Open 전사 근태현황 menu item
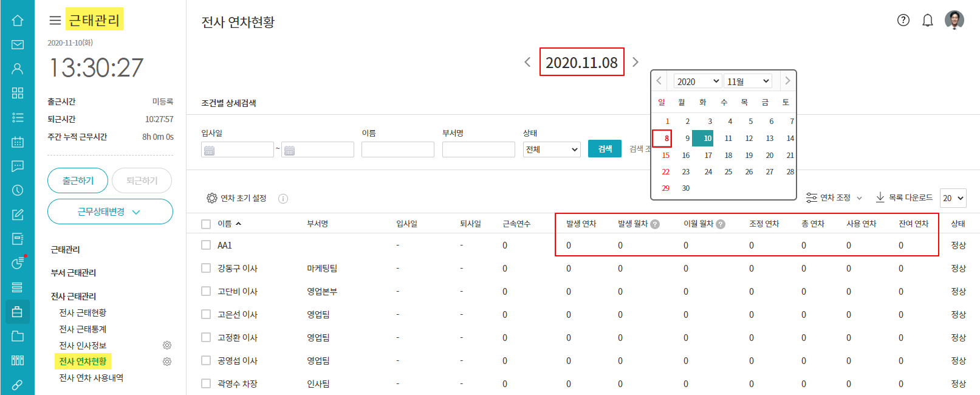Image resolution: width=980 pixels, height=395 pixels. click(83, 312)
